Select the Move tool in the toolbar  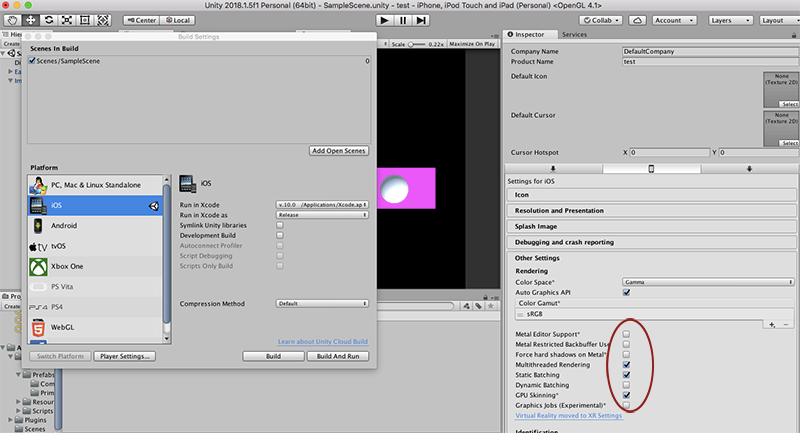[31, 20]
